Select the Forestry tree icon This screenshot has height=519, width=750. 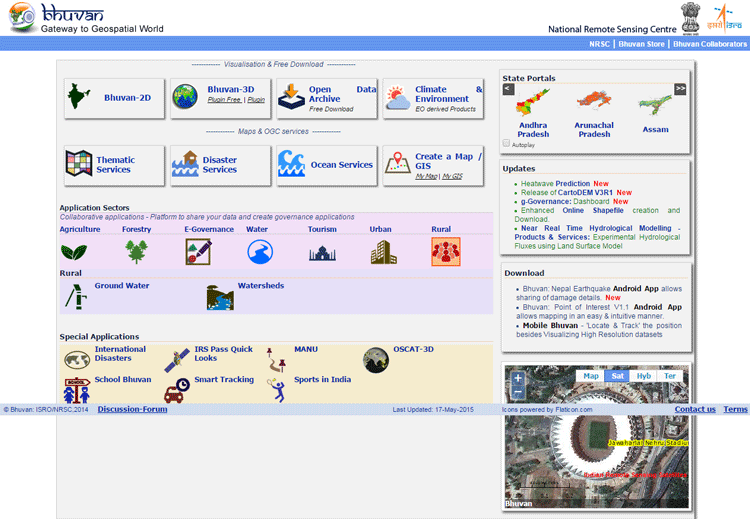pos(136,252)
